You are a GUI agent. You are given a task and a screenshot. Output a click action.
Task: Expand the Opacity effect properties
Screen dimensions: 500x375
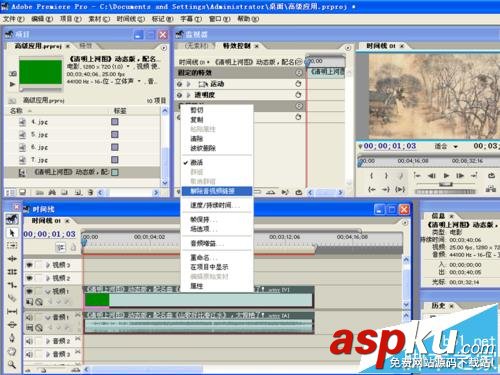click(188, 95)
